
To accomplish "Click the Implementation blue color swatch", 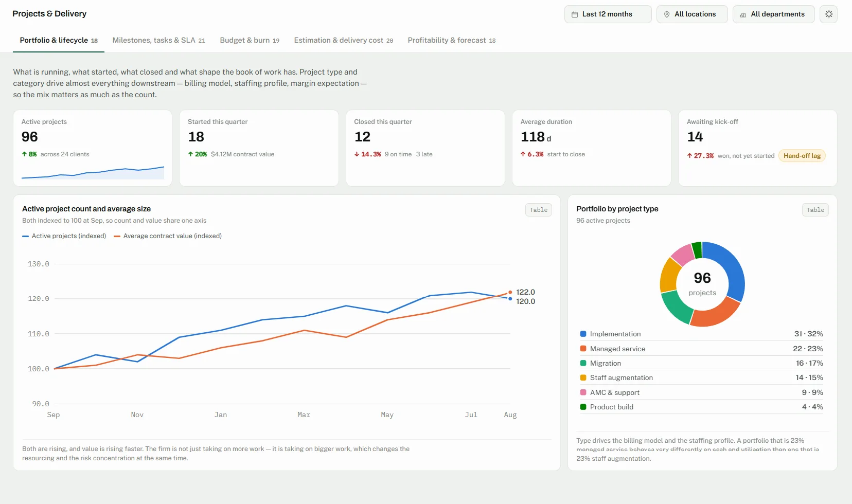I will [583, 334].
